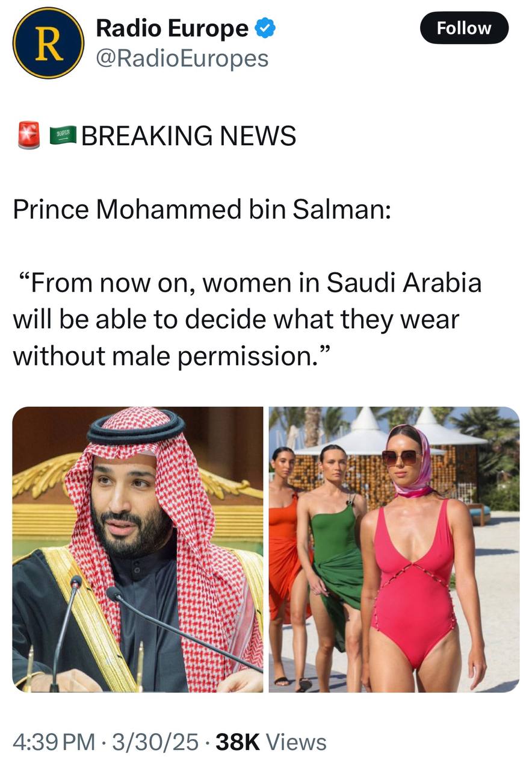
Task: Open the left photo of man at microphones
Action: (x=138, y=549)
